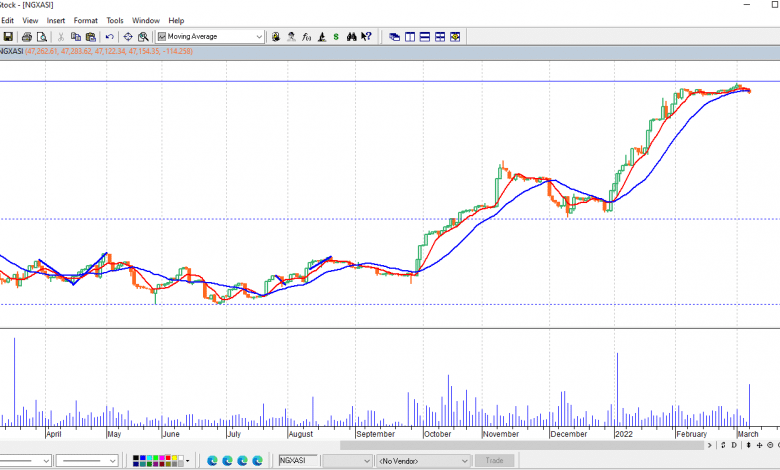Click the fx formula icon
The height and width of the screenshot is (470, 780).
click(306, 37)
